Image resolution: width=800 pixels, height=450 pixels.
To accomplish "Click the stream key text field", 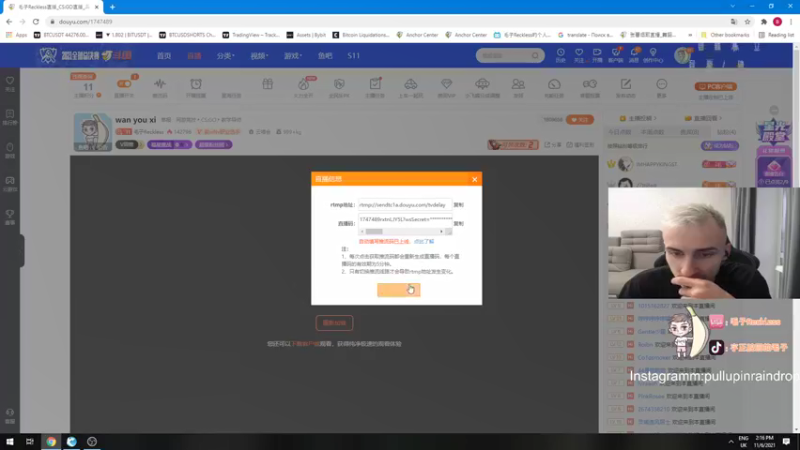I will [405, 219].
